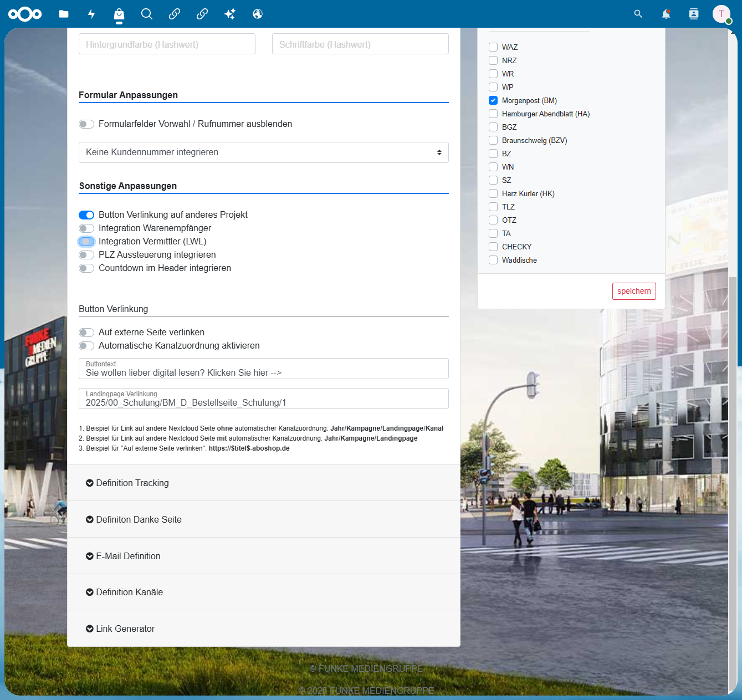
Task: Click the shopping bag app icon
Action: click(x=119, y=14)
